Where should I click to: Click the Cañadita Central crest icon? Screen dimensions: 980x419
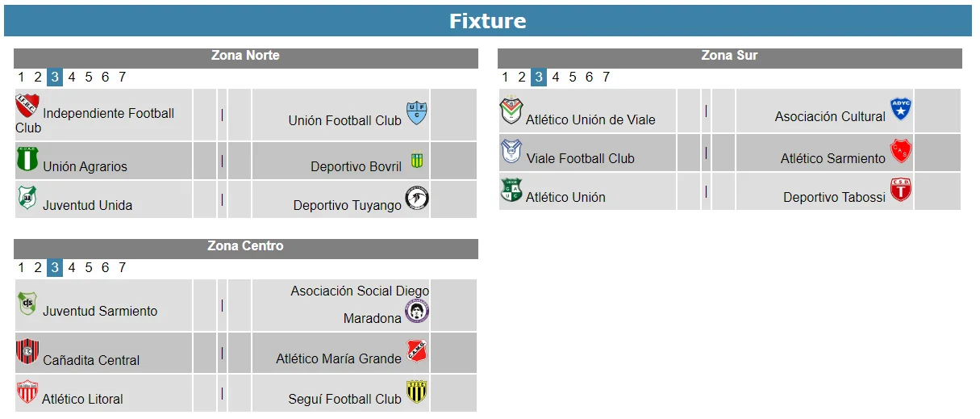coord(27,353)
